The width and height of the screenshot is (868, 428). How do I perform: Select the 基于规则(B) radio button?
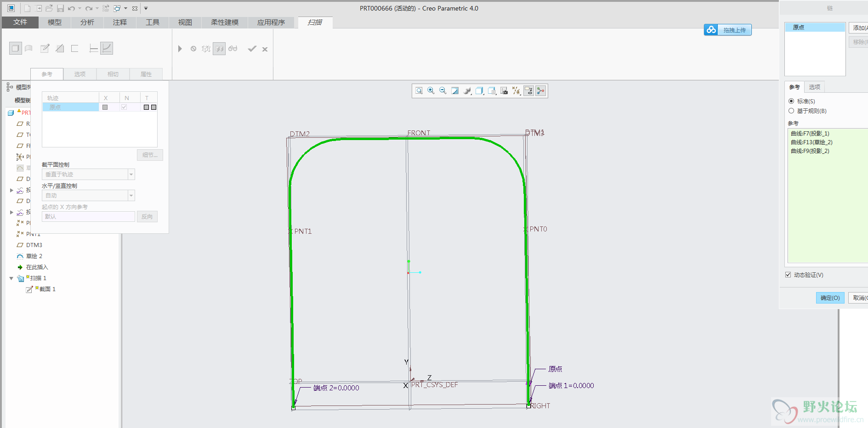pos(791,111)
